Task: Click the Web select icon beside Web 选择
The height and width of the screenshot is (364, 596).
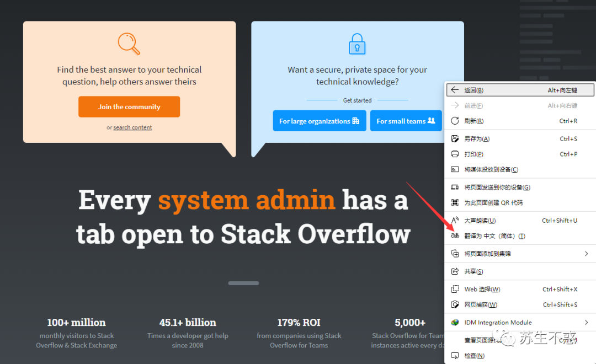Action: [455, 289]
